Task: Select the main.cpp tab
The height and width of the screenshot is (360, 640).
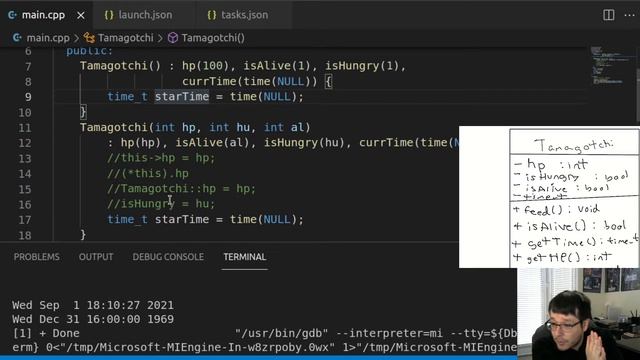Action: (x=43, y=15)
